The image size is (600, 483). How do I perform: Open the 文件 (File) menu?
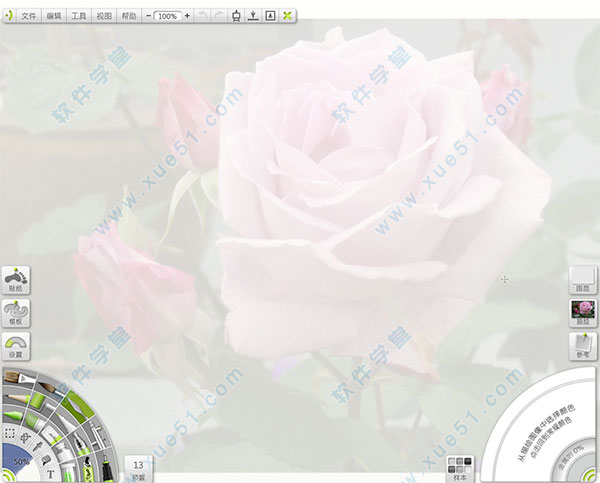(x=29, y=16)
